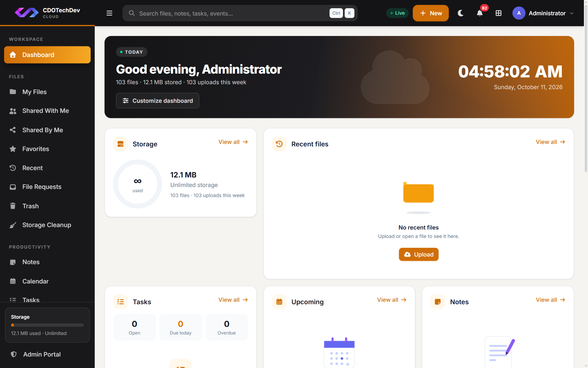This screenshot has height=368, width=588.
Task: Click the orange New button
Action: (431, 13)
